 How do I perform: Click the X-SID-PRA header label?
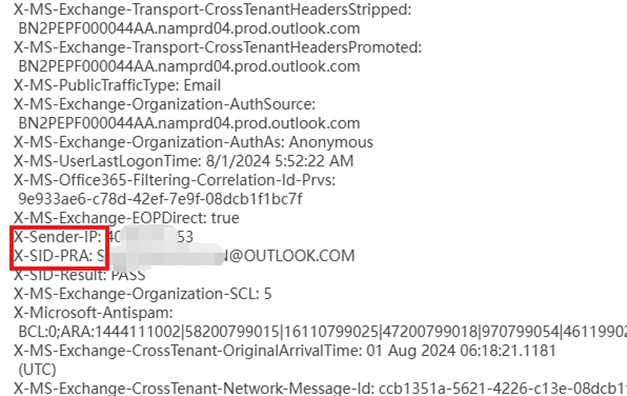(x=53, y=256)
